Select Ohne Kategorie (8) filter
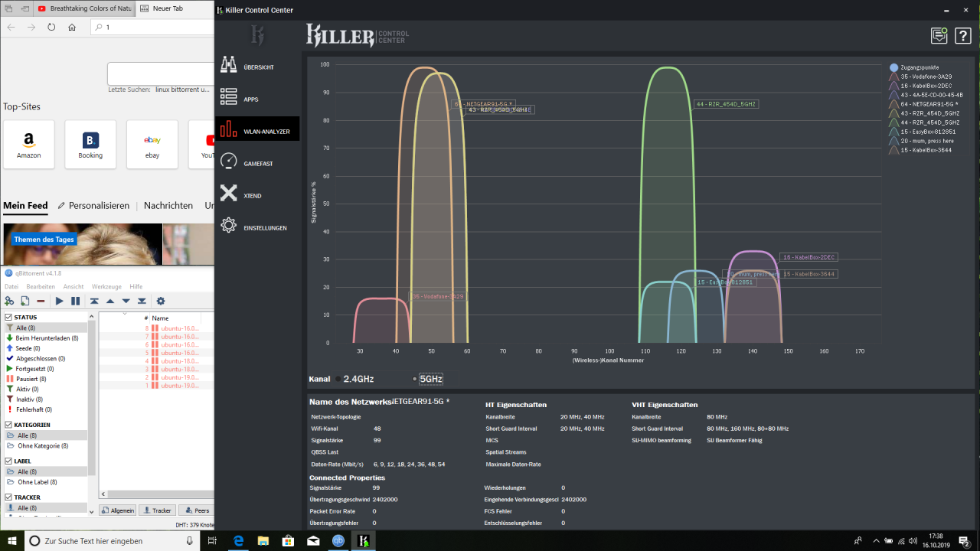The height and width of the screenshot is (551, 980). pos(43,446)
